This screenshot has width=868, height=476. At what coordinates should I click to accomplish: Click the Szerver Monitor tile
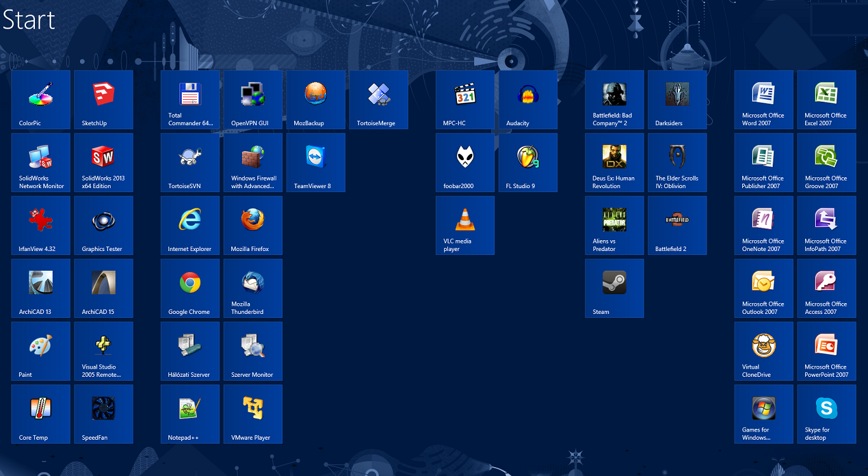[x=253, y=351]
